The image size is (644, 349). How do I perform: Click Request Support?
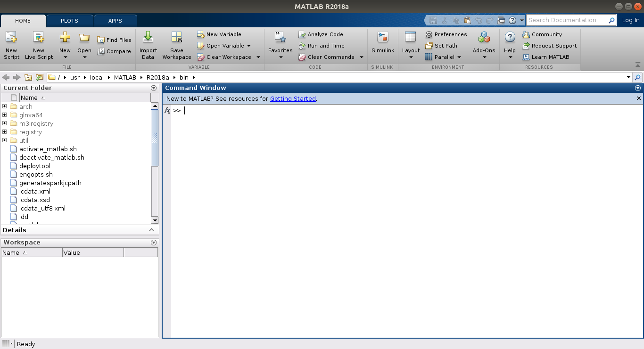click(x=549, y=46)
